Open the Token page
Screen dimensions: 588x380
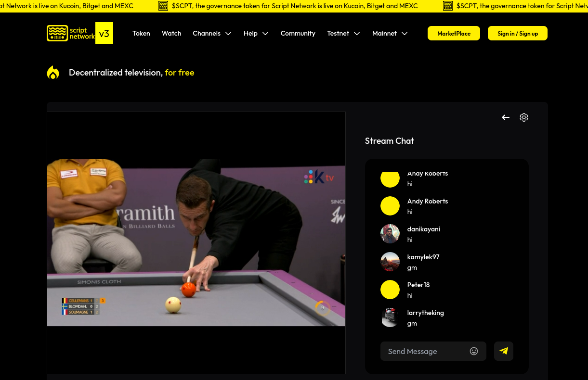[141, 33]
